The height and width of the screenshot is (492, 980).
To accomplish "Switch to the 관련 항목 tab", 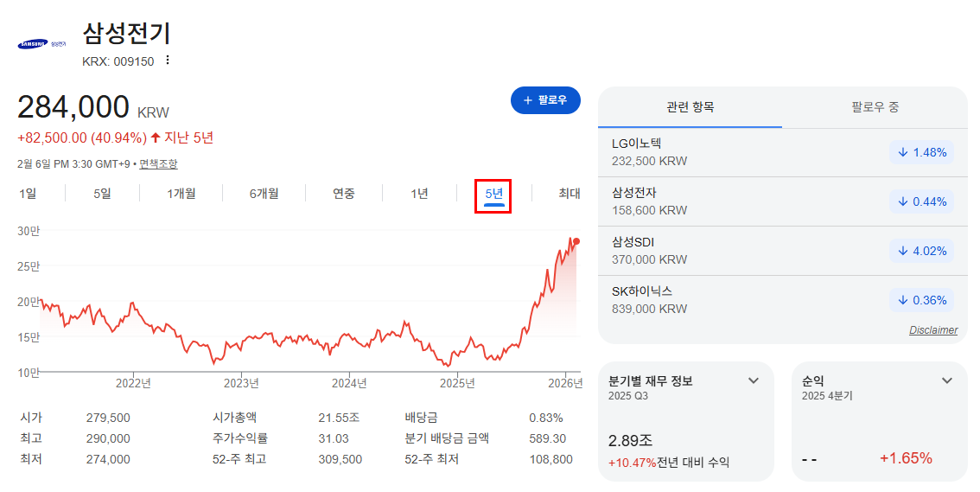I will point(690,107).
